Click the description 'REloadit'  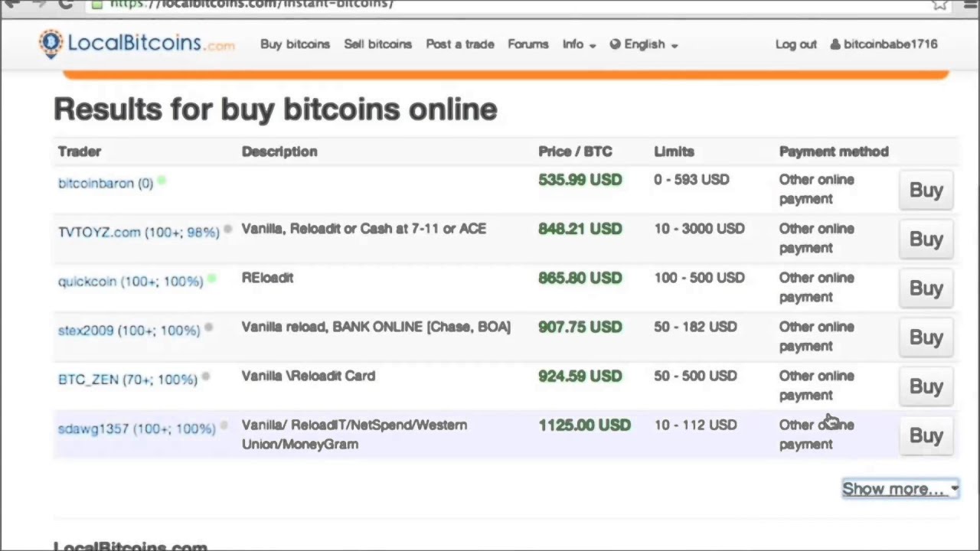coord(267,278)
